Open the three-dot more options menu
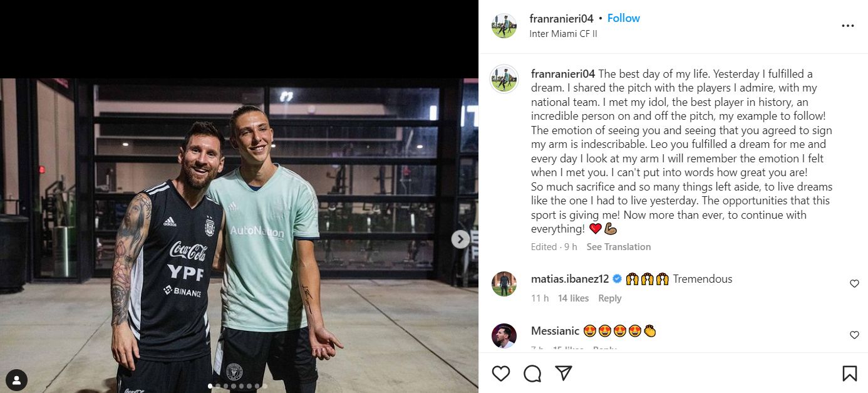Screen dimensions: 868x393 pos(847,26)
